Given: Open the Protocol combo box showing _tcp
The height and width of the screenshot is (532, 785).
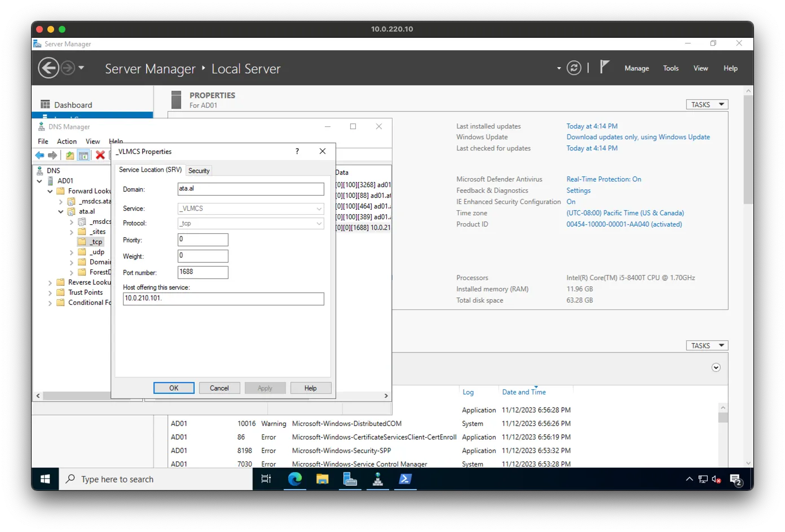Looking at the screenshot, I should tap(251, 224).
